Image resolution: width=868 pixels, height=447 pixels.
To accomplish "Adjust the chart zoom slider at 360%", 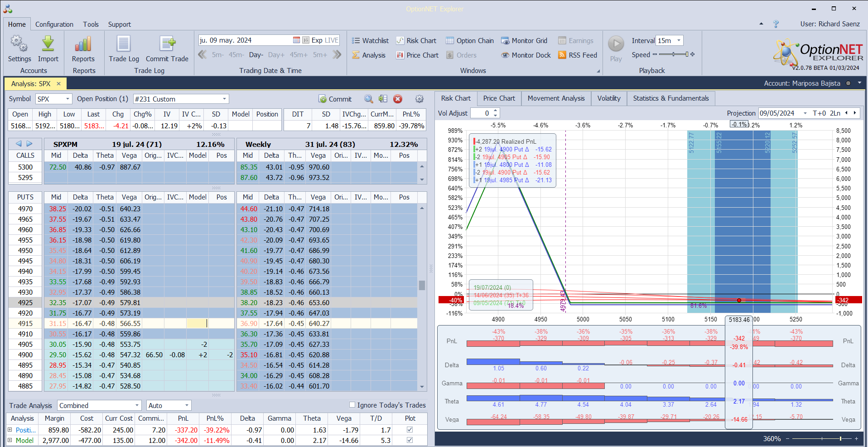I will click(x=840, y=438).
